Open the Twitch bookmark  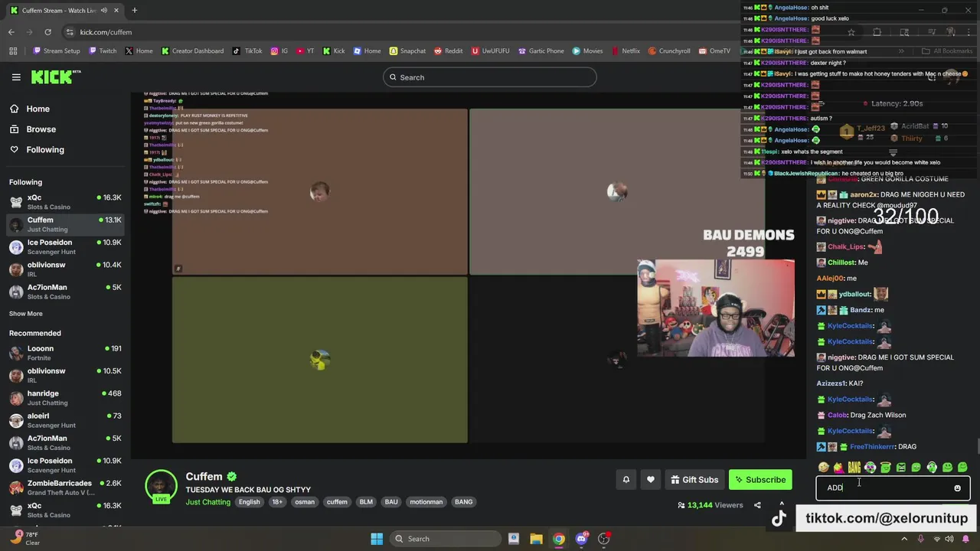[x=102, y=51]
